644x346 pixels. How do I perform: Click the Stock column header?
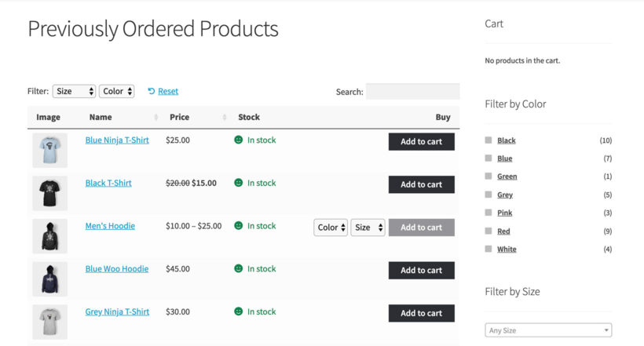pos(249,117)
